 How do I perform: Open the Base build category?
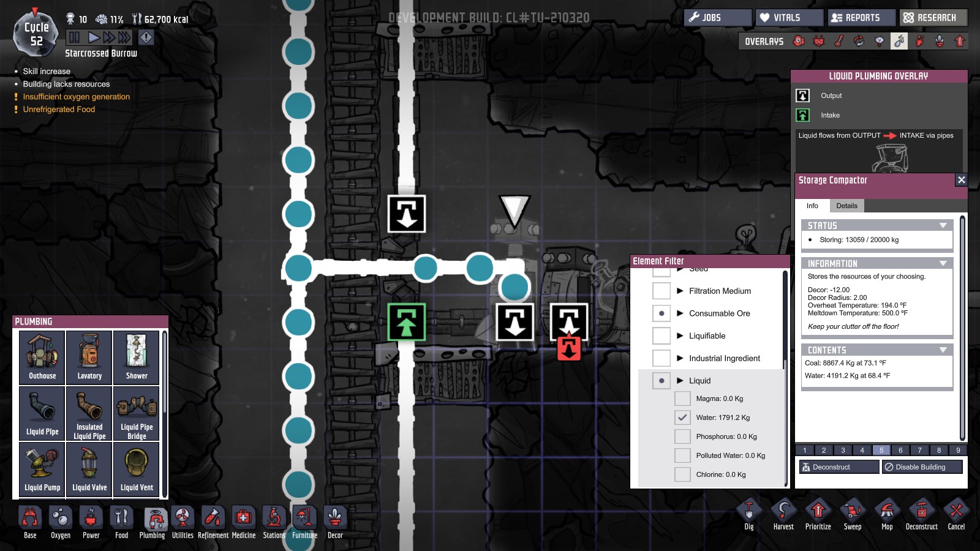(30, 522)
